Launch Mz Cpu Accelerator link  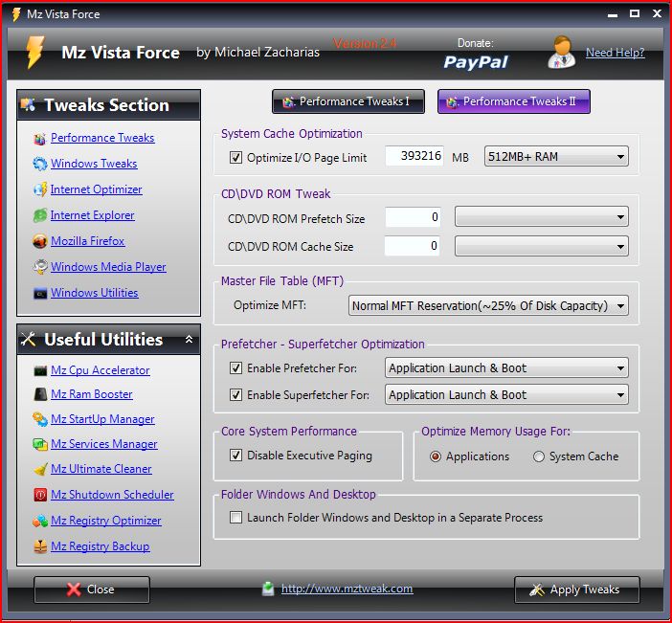click(101, 370)
